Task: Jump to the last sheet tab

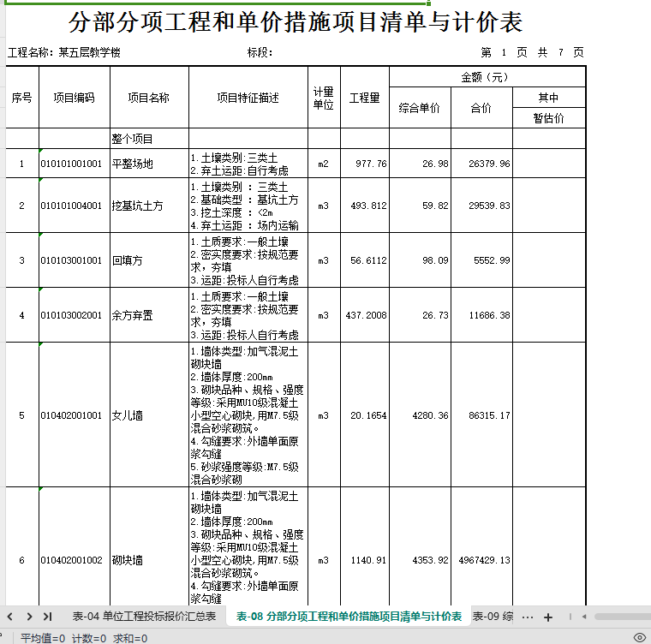Action: (48, 617)
